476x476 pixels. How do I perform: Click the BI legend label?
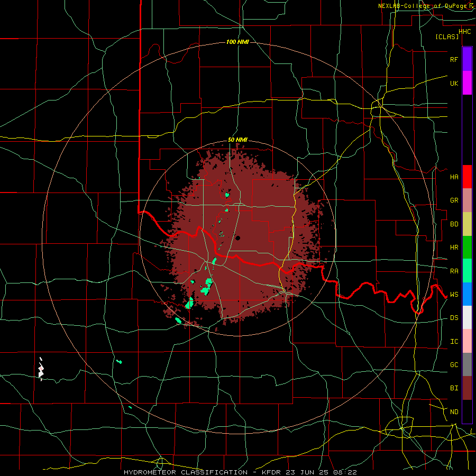454,388
